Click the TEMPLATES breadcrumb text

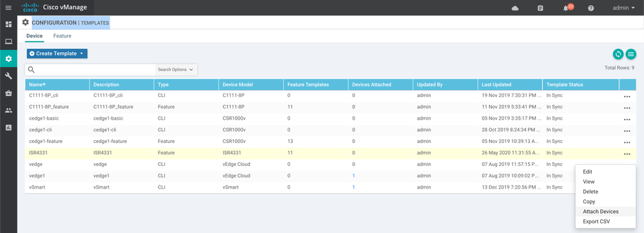coord(95,23)
